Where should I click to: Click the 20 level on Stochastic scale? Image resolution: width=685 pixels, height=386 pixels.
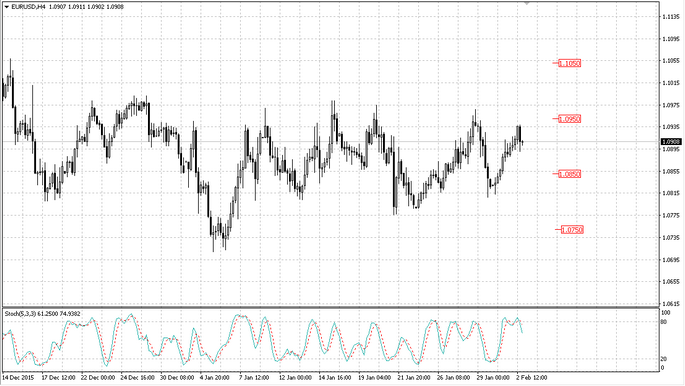pyautogui.click(x=664, y=359)
